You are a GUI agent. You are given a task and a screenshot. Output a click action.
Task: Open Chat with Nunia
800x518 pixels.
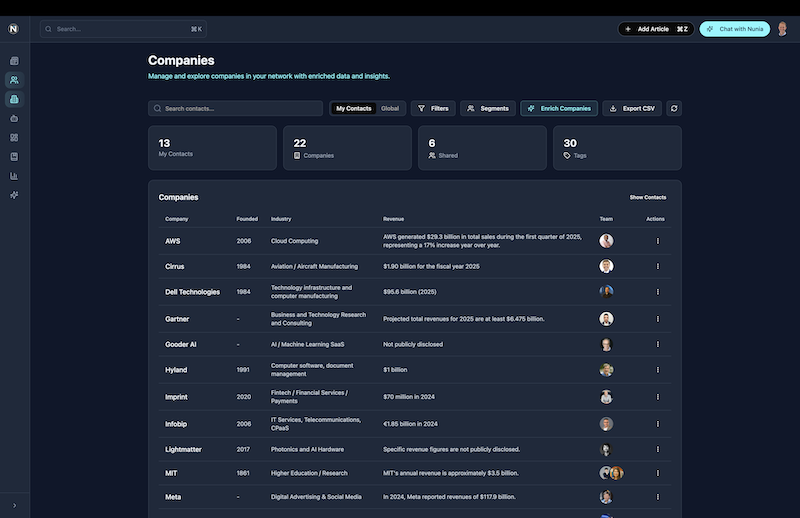coord(735,29)
